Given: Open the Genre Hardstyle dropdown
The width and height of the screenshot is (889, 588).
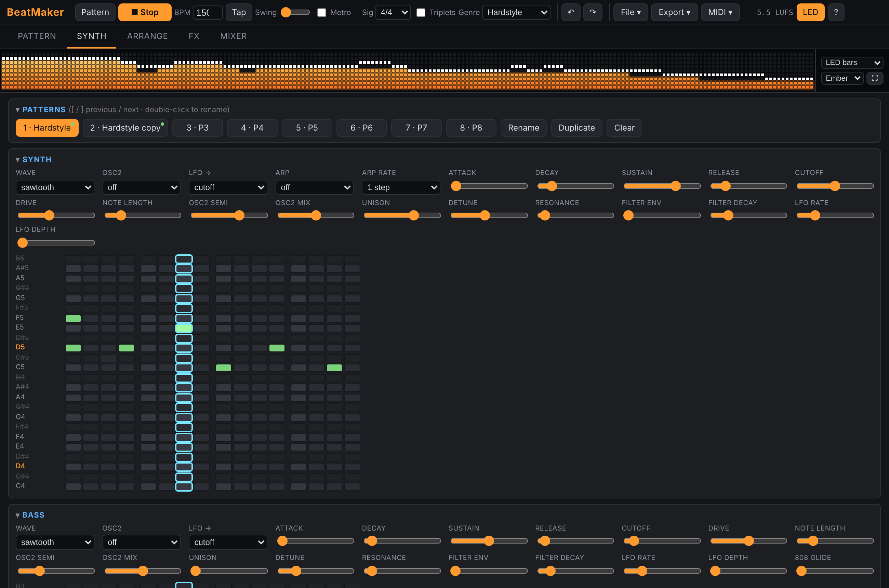Looking at the screenshot, I should 516,12.
